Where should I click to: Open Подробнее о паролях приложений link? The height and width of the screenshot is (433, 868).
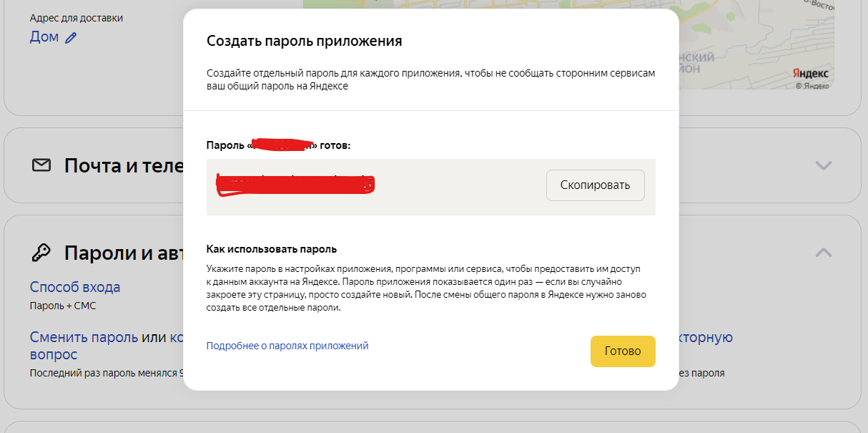(x=287, y=346)
